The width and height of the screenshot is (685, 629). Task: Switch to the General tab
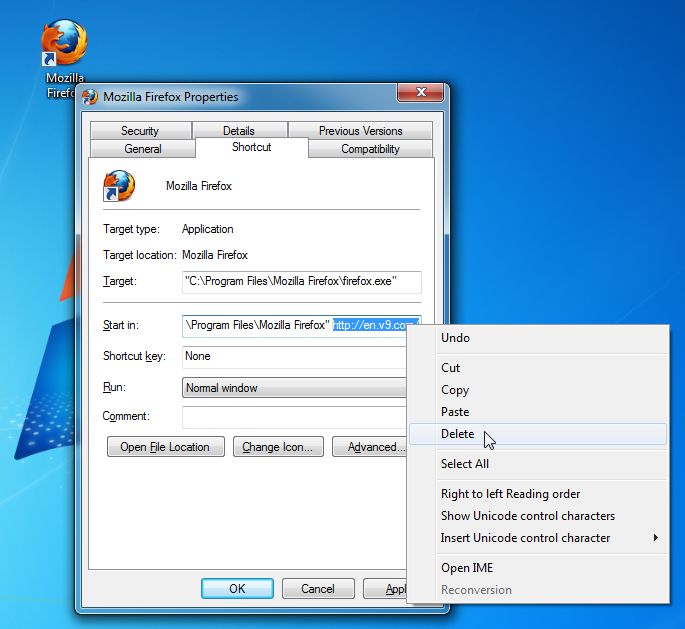[x=143, y=149]
